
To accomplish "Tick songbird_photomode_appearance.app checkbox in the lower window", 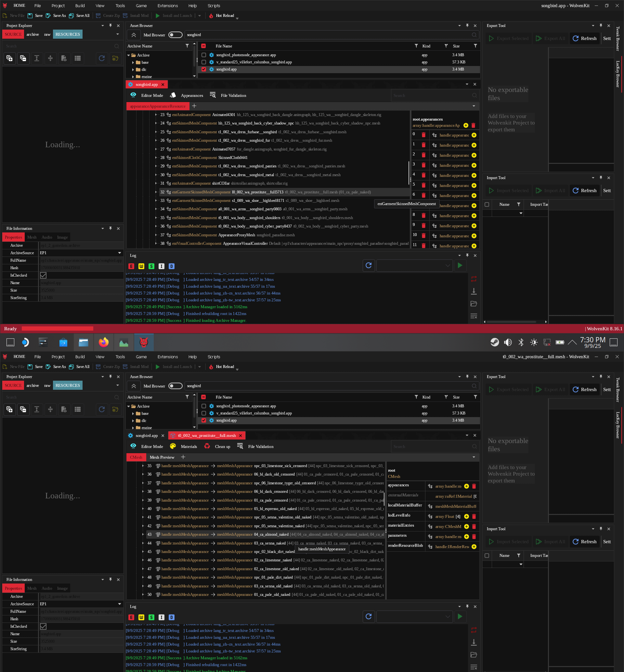I will tap(203, 406).
